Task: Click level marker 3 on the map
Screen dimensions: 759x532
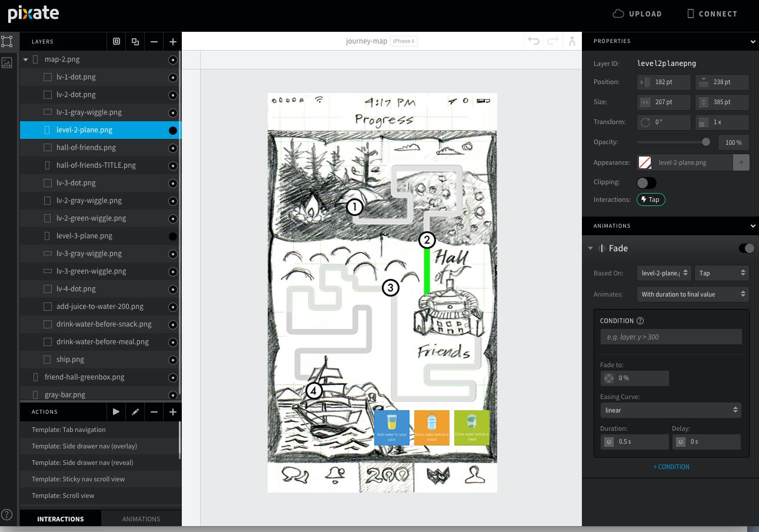Action: pyautogui.click(x=391, y=288)
